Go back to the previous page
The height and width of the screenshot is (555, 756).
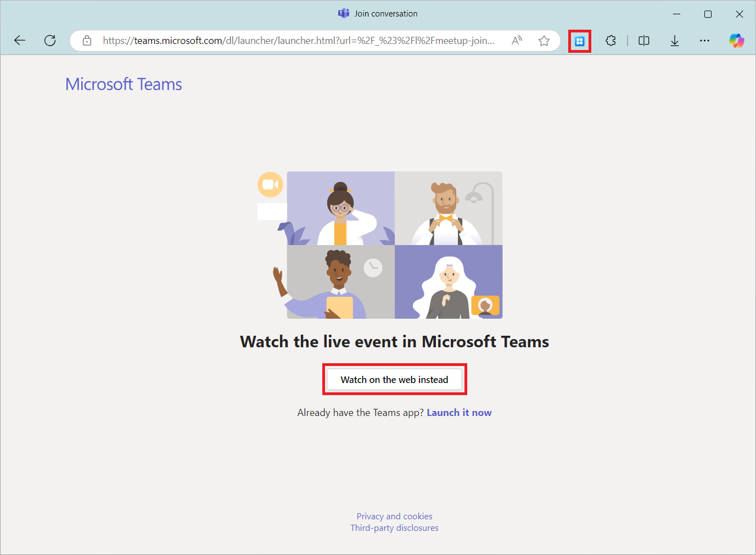[20, 41]
